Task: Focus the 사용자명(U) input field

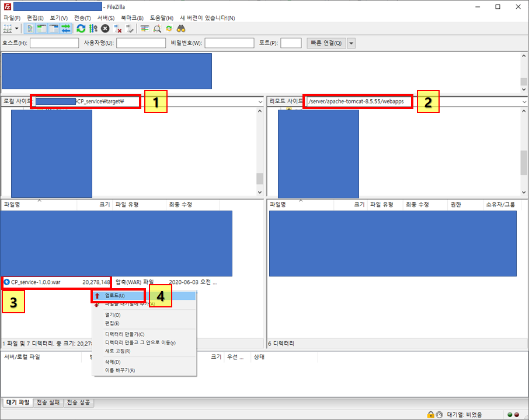Action: coord(141,43)
